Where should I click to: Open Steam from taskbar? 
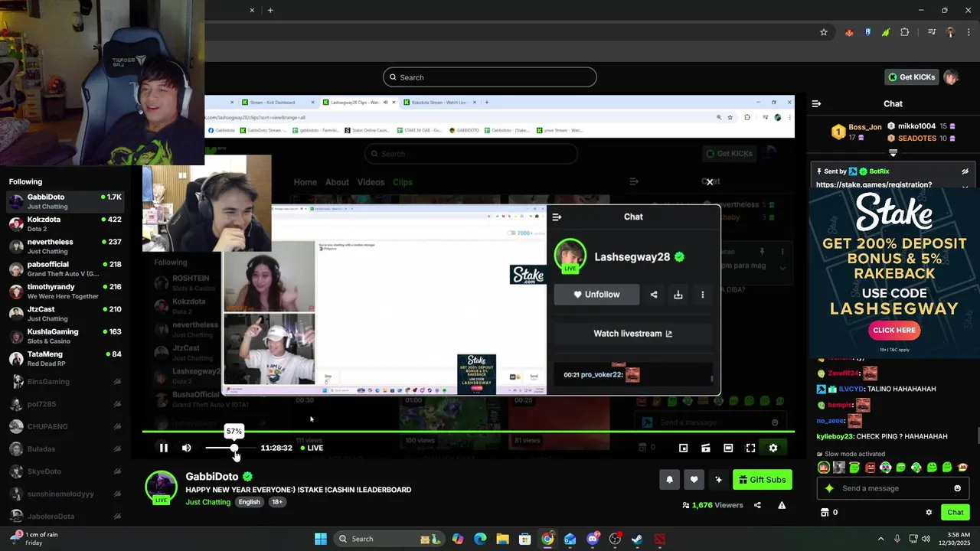click(637, 539)
